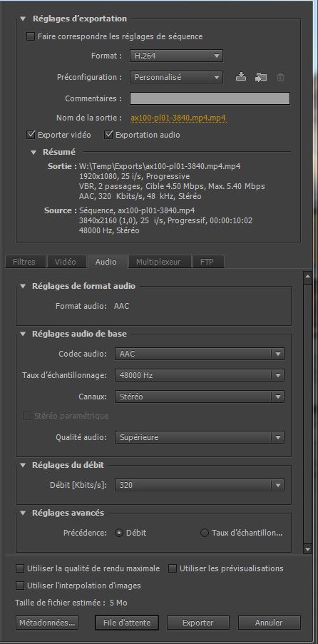Click the Exporter button
Viewport: 318px width, 644px height.
tap(198, 622)
